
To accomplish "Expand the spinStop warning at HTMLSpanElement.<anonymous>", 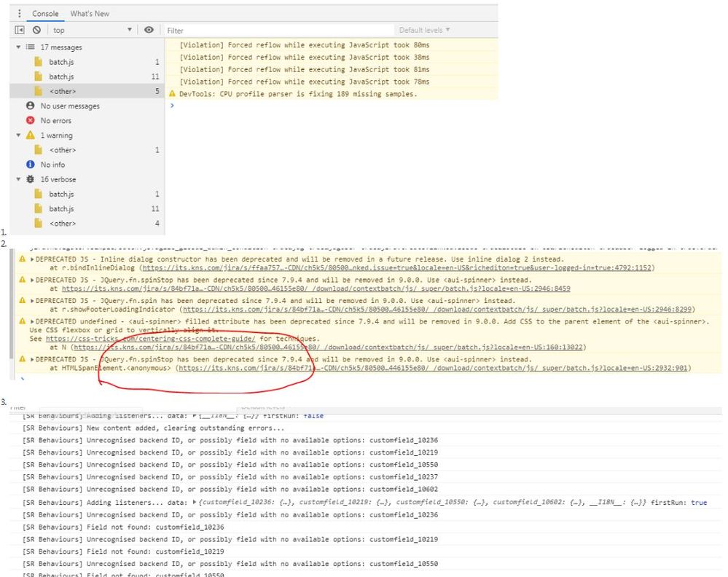I will pos(32,360).
